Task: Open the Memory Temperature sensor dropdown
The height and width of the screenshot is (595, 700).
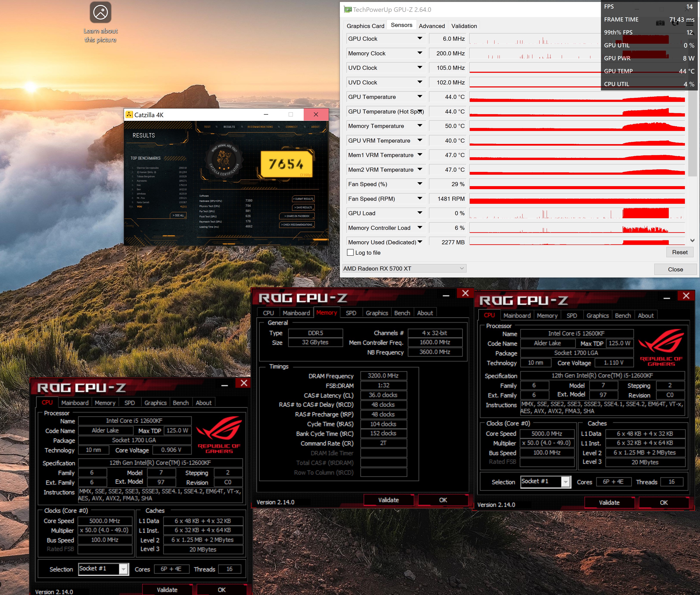Action: point(420,125)
